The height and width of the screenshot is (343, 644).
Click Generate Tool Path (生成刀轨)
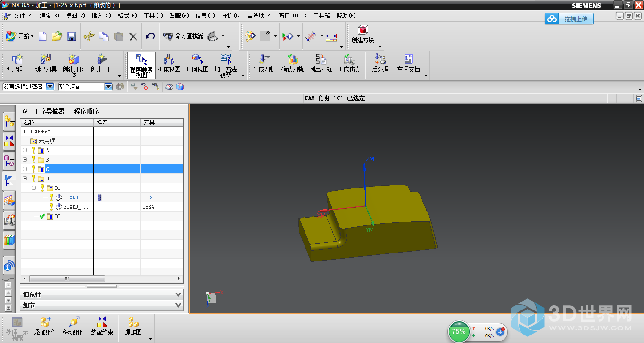tap(264, 64)
